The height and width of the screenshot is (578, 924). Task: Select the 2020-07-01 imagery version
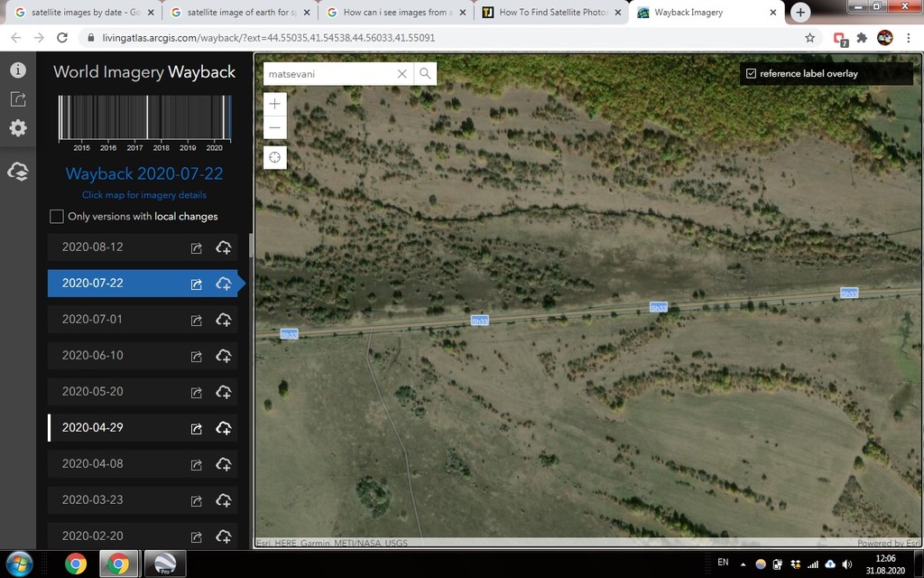(143, 319)
